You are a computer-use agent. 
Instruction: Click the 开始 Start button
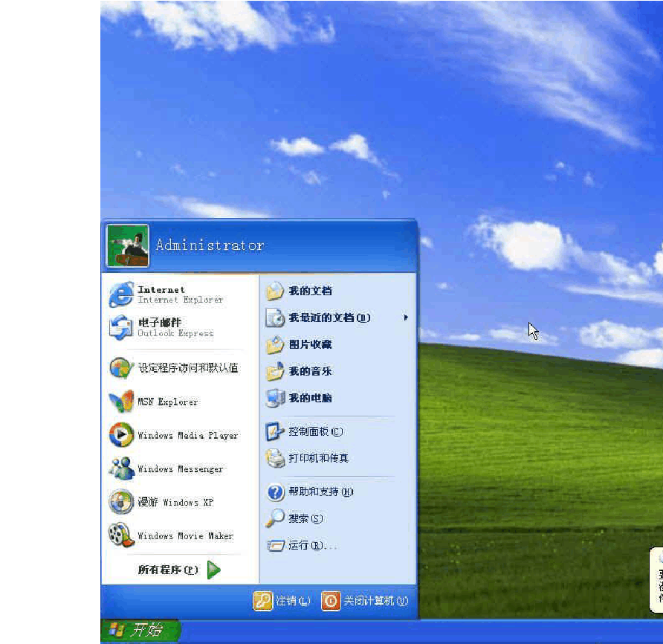140,631
